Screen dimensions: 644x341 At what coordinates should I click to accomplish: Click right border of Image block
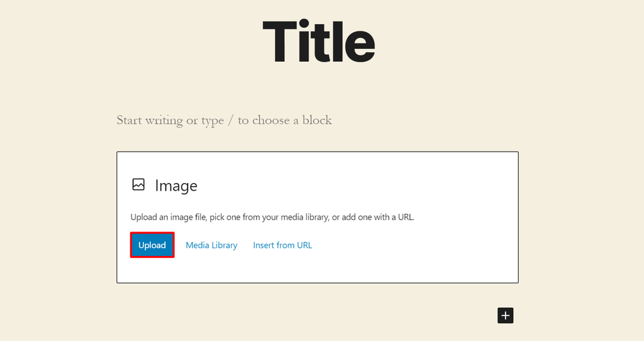pos(518,217)
